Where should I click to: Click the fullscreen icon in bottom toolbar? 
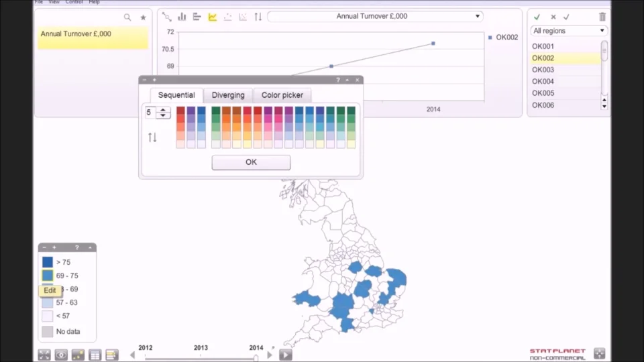click(x=44, y=355)
